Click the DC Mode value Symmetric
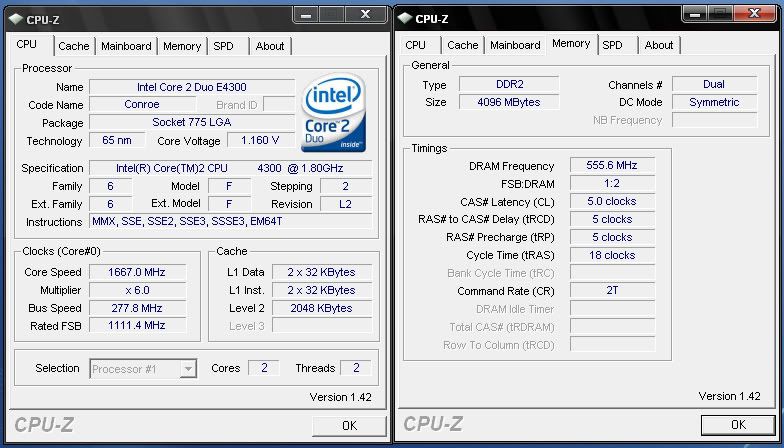 (x=714, y=102)
